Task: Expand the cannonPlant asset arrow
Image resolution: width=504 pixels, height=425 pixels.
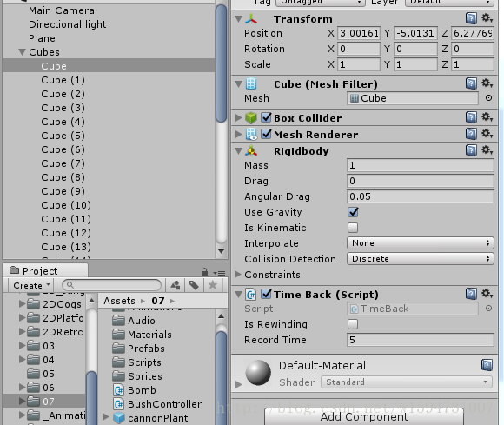Action: pyautogui.click(x=106, y=417)
